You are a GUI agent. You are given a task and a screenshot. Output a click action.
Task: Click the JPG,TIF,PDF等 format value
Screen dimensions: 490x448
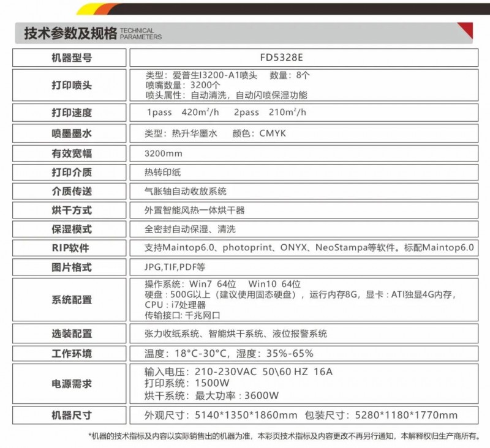175,267
